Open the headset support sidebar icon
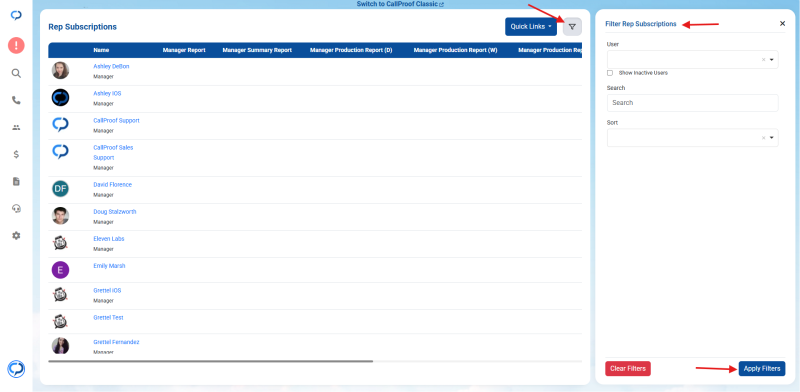800x392 pixels. tap(16, 208)
